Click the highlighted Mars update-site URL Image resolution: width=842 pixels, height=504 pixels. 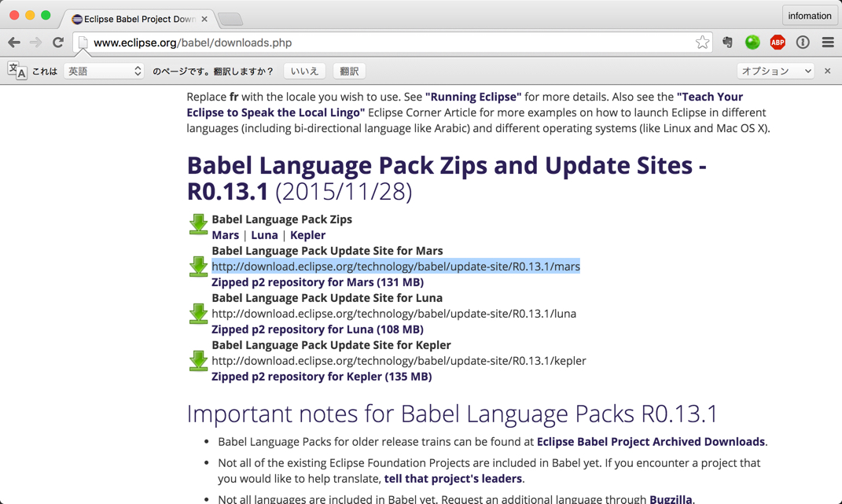coord(395,267)
